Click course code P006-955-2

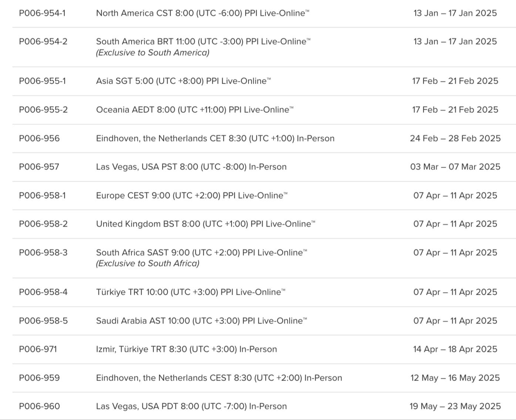[x=43, y=110]
